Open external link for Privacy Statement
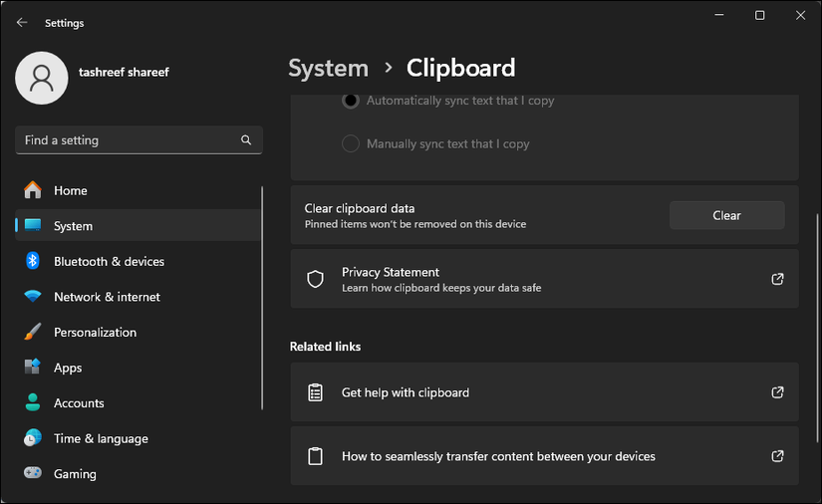The width and height of the screenshot is (822, 504). pyautogui.click(x=778, y=279)
